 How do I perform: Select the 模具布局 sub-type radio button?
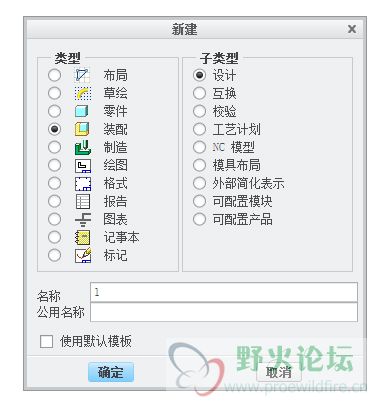[x=199, y=165]
